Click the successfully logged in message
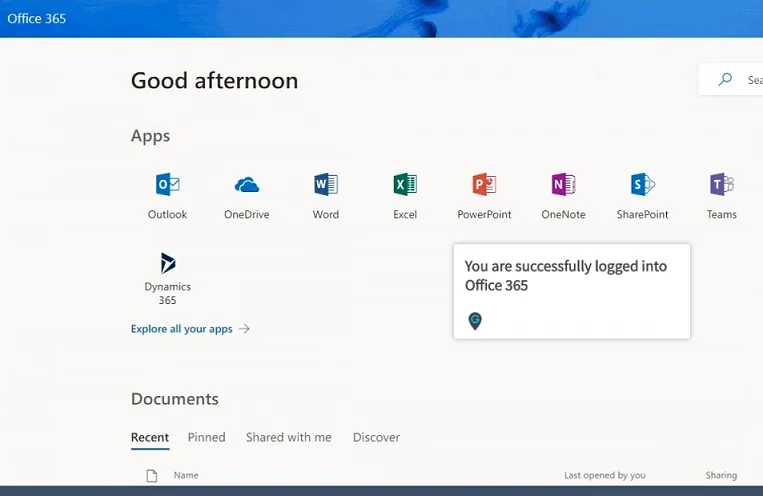Screen dimensions: 763x496 click(565, 276)
